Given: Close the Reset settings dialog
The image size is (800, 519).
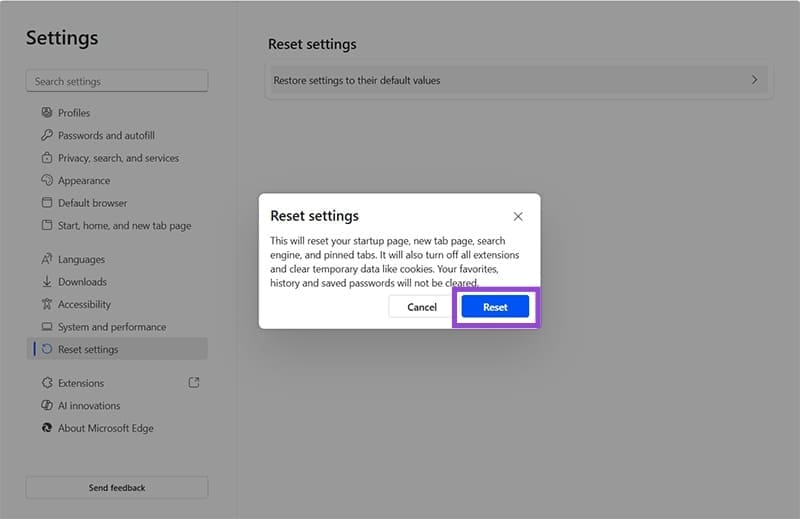Looking at the screenshot, I should click(517, 216).
